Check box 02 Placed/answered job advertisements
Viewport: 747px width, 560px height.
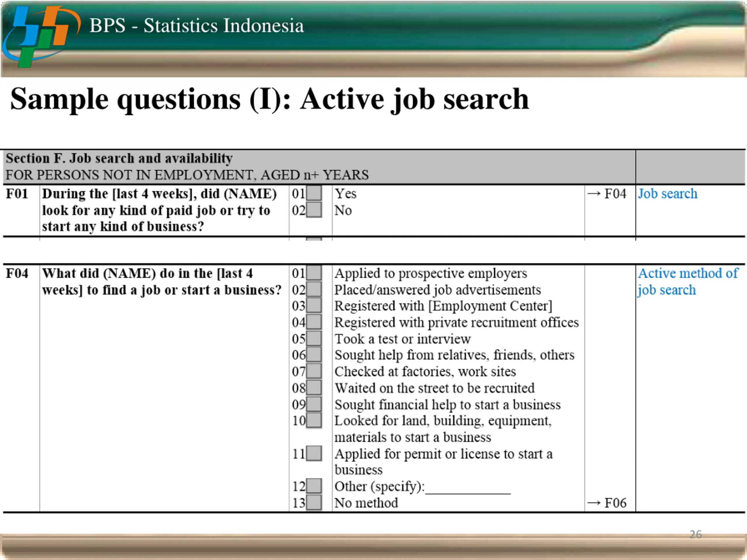pos(314,289)
